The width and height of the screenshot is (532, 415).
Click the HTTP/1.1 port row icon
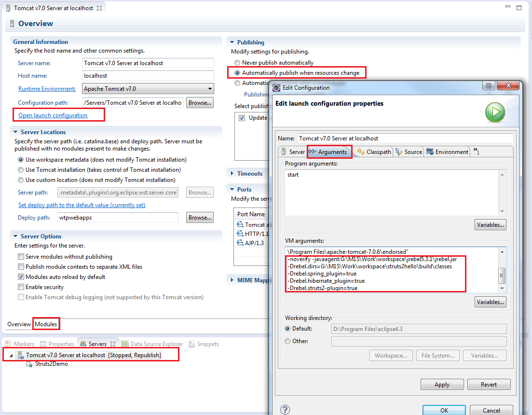[240, 234]
